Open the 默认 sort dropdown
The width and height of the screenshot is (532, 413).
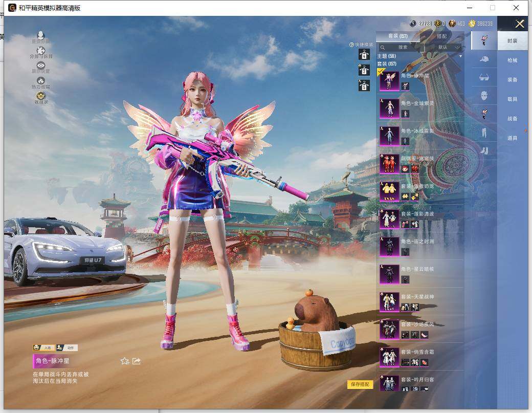tap(445, 47)
